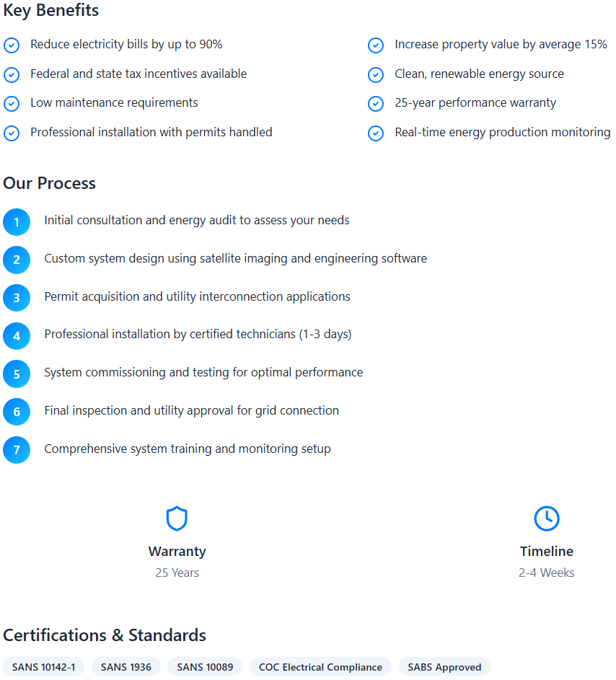The height and width of the screenshot is (680, 616).
Task: Click the Timeline clock icon
Action: pyautogui.click(x=547, y=518)
